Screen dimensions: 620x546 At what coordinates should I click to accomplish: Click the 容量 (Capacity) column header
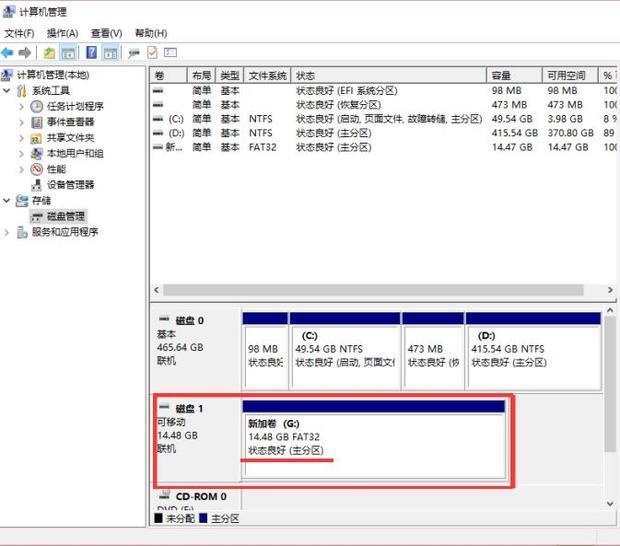pyautogui.click(x=501, y=76)
